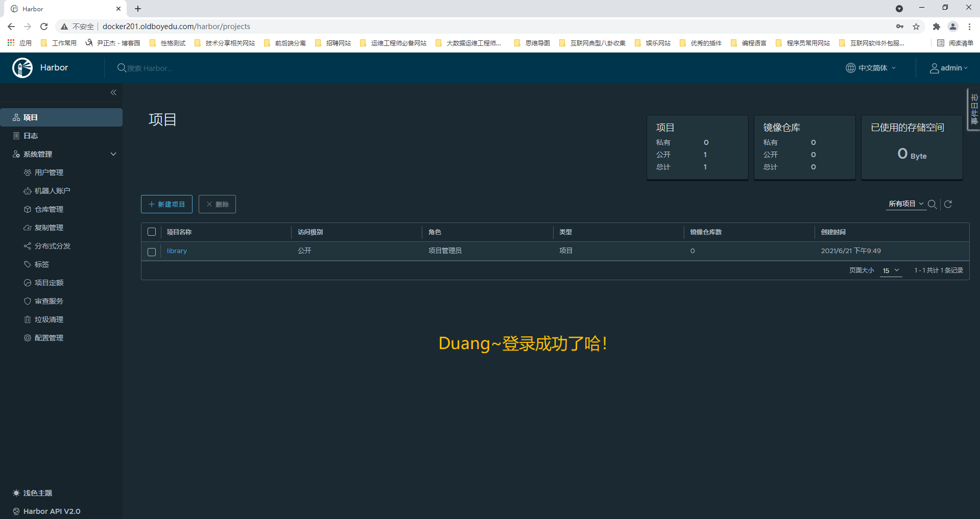
Task: Open 用户管理 in the sidebar
Action: click(x=49, y=172)
